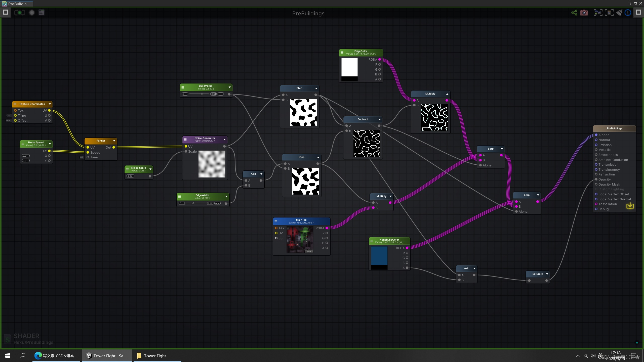
Task: Click the clean unused nodes broom icon
Action: pyautogui.click(x=619, y=13)
